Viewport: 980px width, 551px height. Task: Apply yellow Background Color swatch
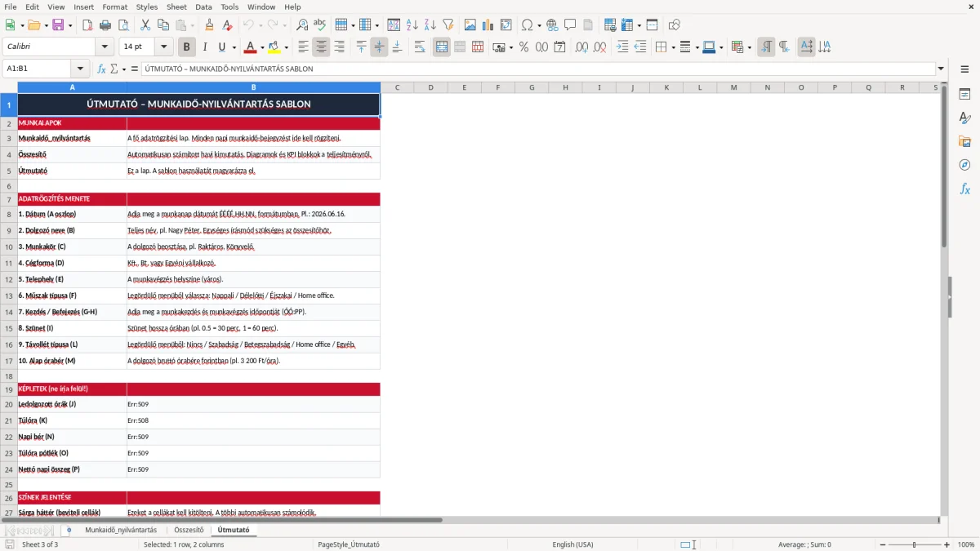274,47
